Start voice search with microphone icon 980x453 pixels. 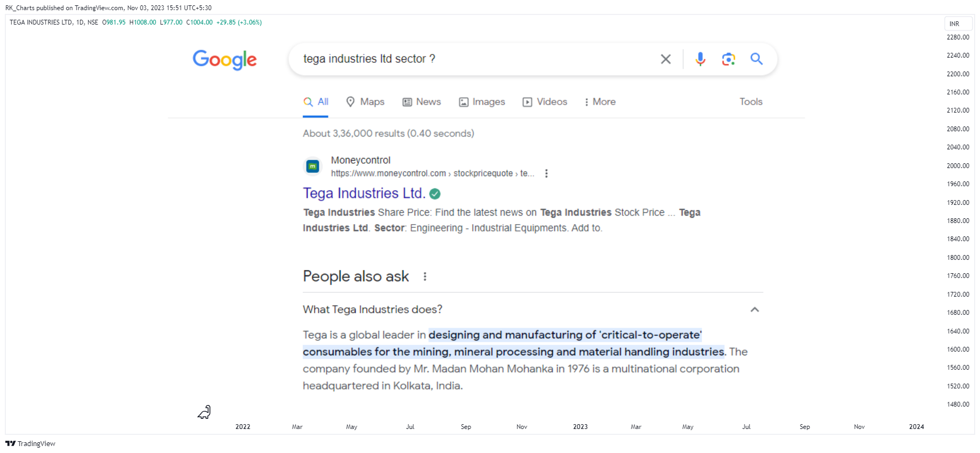700,59
